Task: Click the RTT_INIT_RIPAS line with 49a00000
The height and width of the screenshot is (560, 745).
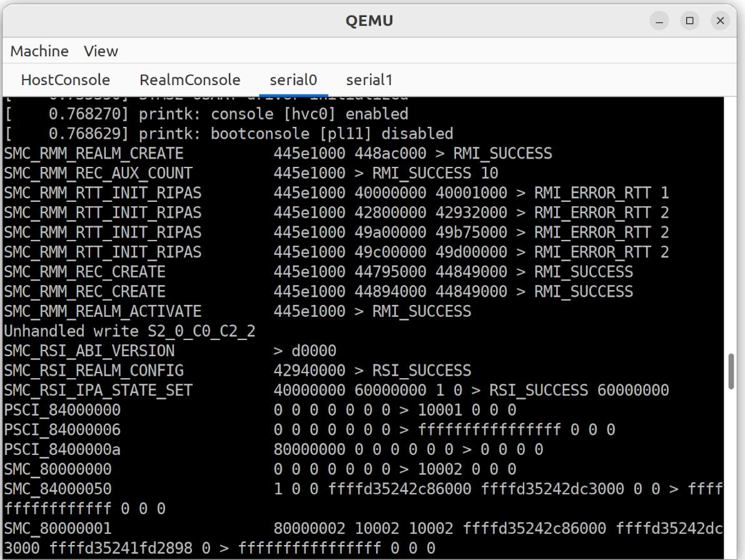Action: point(337,232)
